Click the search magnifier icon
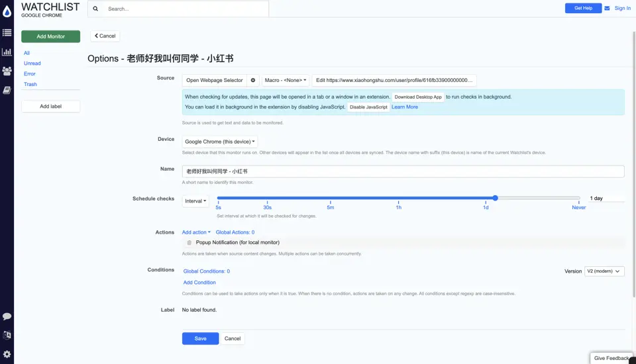 95,9
